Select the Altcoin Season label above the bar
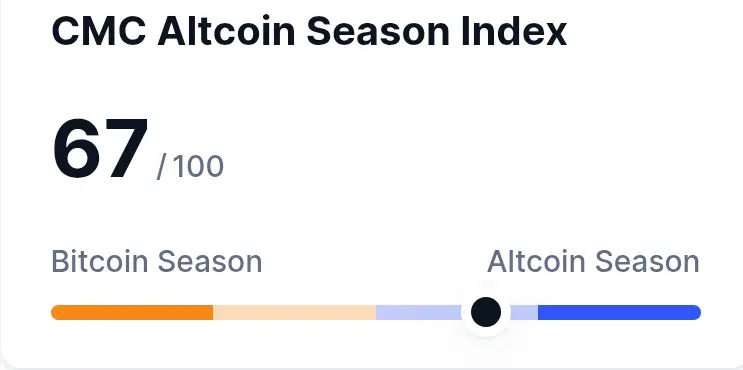 click(x=593, y=262)
